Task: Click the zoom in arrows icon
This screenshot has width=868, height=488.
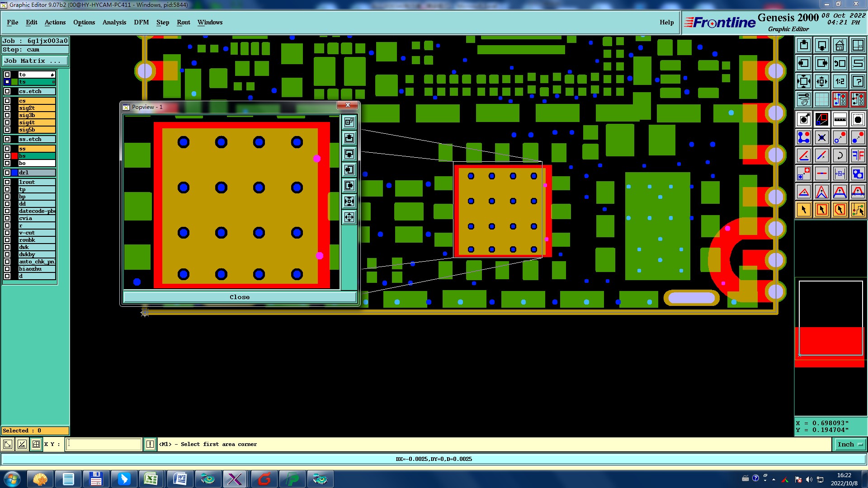Action: (x=804, y=81)
